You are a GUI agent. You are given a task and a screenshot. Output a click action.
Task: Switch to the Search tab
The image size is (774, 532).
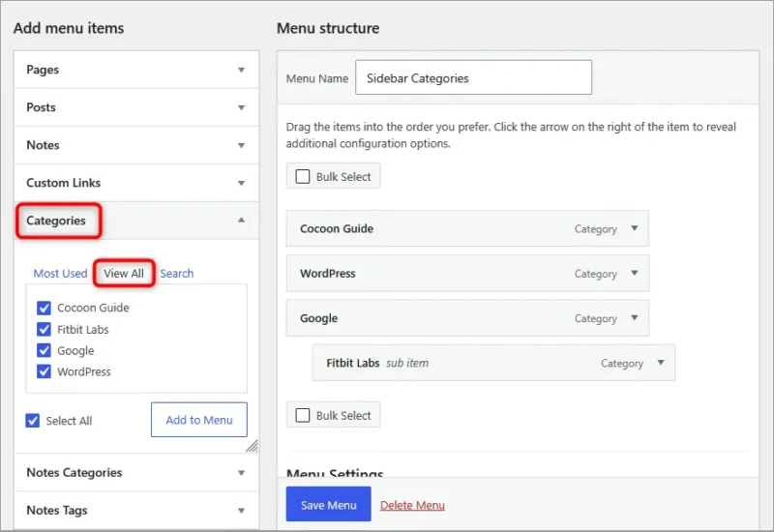click(x=177, y=274)
